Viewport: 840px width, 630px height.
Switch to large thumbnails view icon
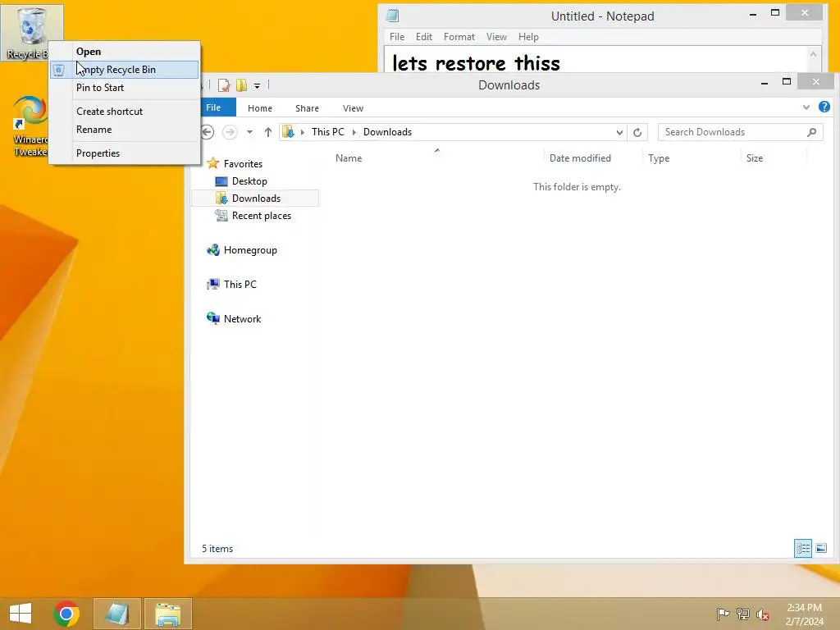821,548
